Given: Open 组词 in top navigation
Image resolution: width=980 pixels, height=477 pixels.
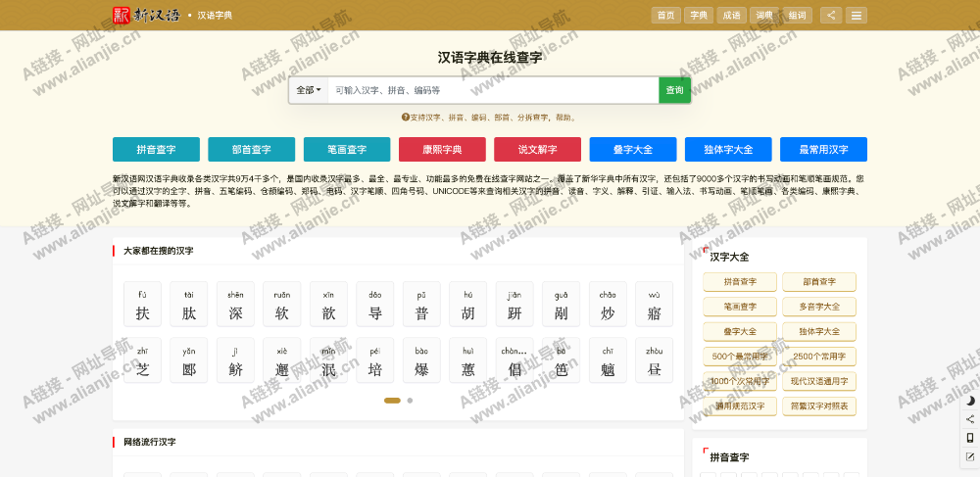Looking at the screenshot, I should click(798, 15).
